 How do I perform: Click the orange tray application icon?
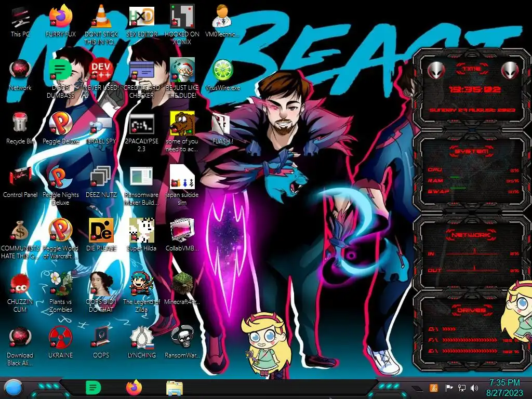click(x=434, y=388)
